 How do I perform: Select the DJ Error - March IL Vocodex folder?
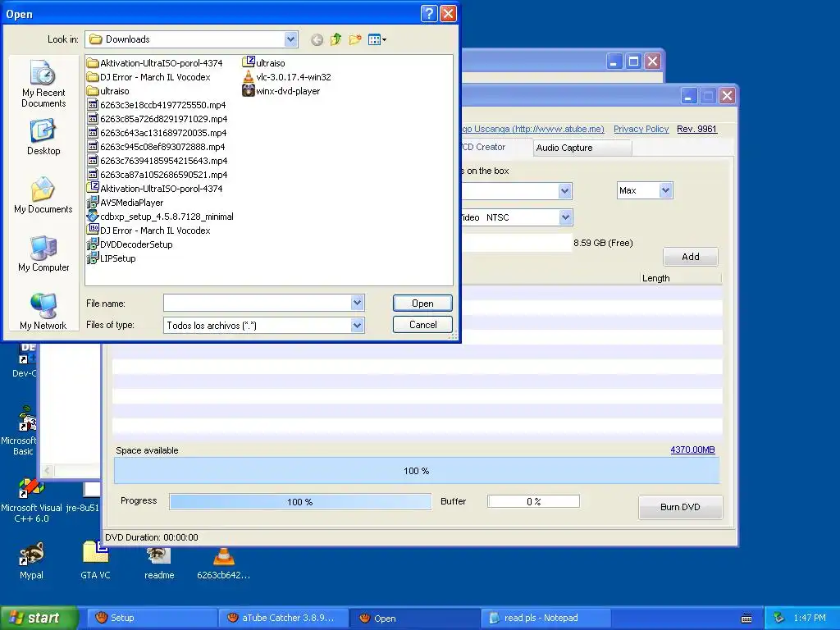[x=148, y=77]
